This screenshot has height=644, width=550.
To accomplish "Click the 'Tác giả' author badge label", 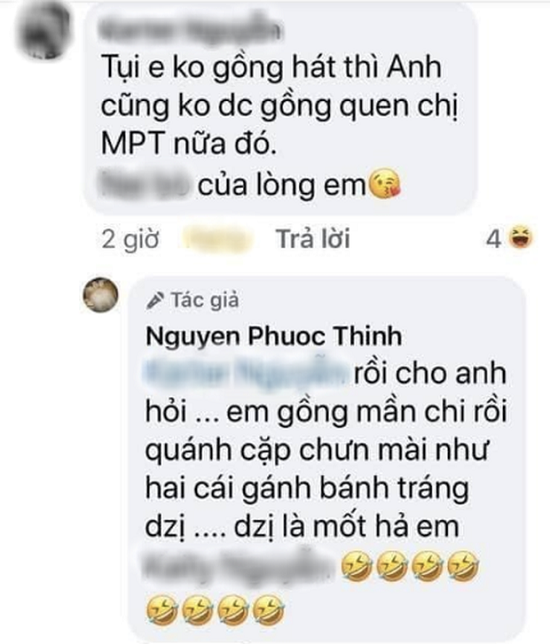I will 205,300.
